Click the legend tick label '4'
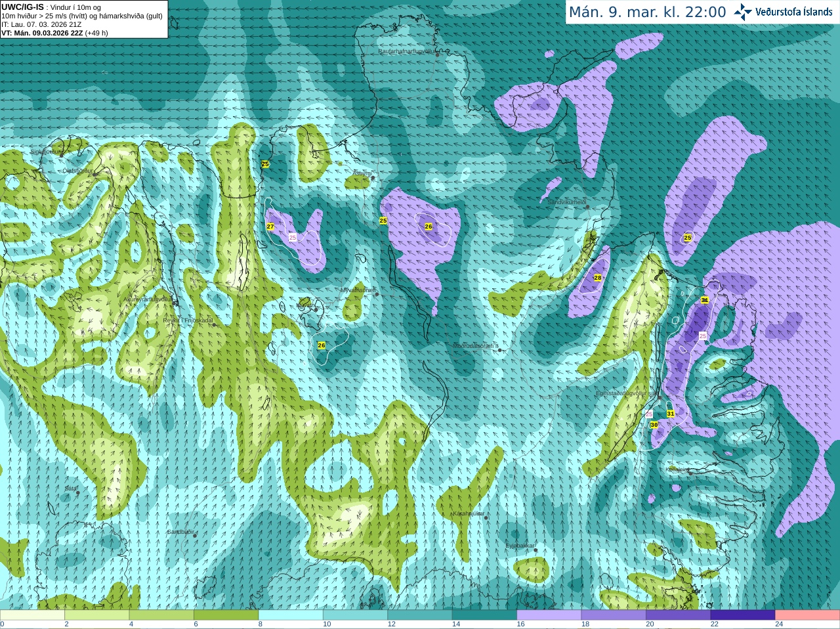Viewport: 840px width, 629px height. [131, 624]
